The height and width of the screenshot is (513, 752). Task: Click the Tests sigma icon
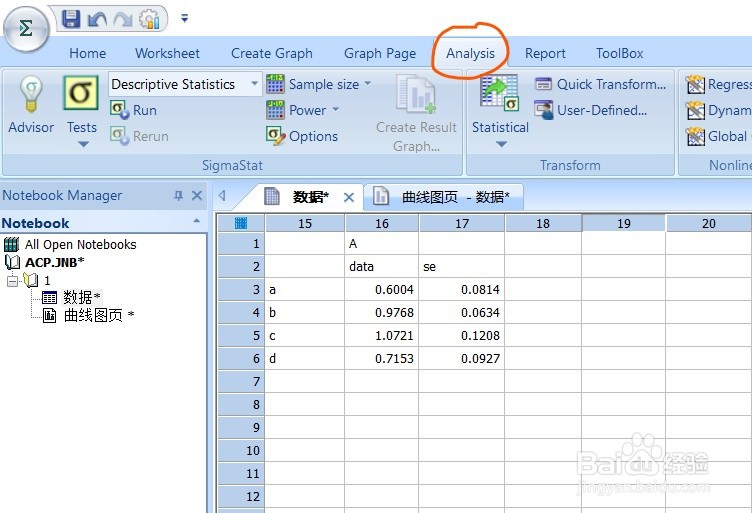tap(81, 93)
